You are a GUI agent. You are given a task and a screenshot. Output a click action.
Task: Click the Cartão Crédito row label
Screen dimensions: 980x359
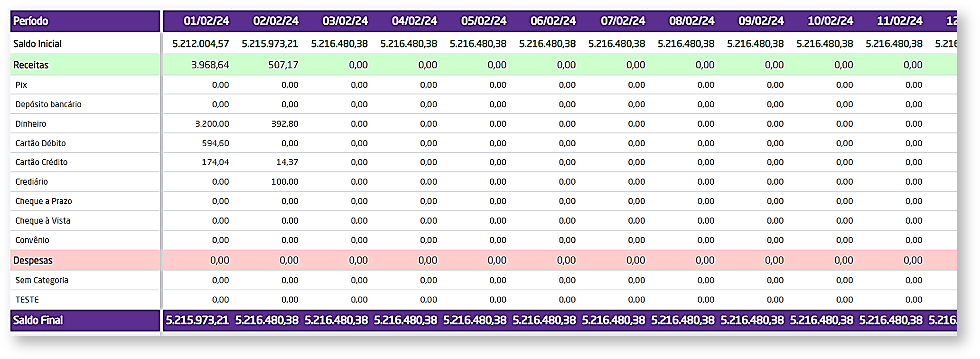click(41, 162)
